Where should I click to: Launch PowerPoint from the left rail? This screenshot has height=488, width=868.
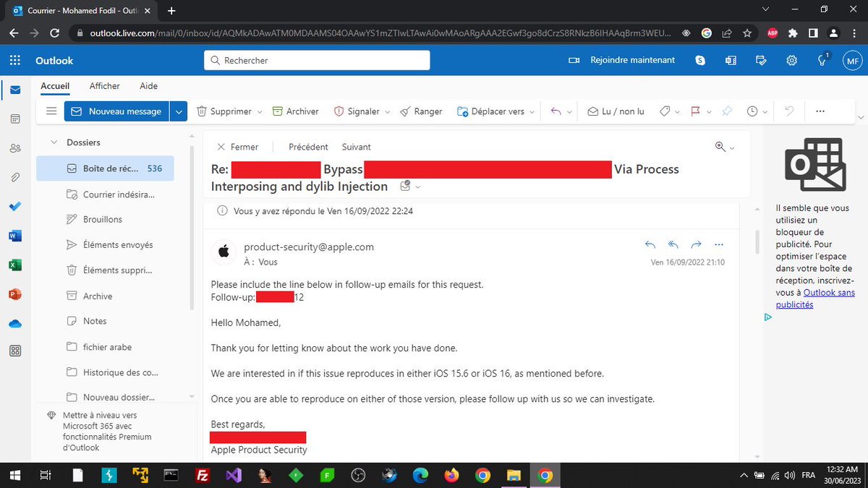click(15, 294)
